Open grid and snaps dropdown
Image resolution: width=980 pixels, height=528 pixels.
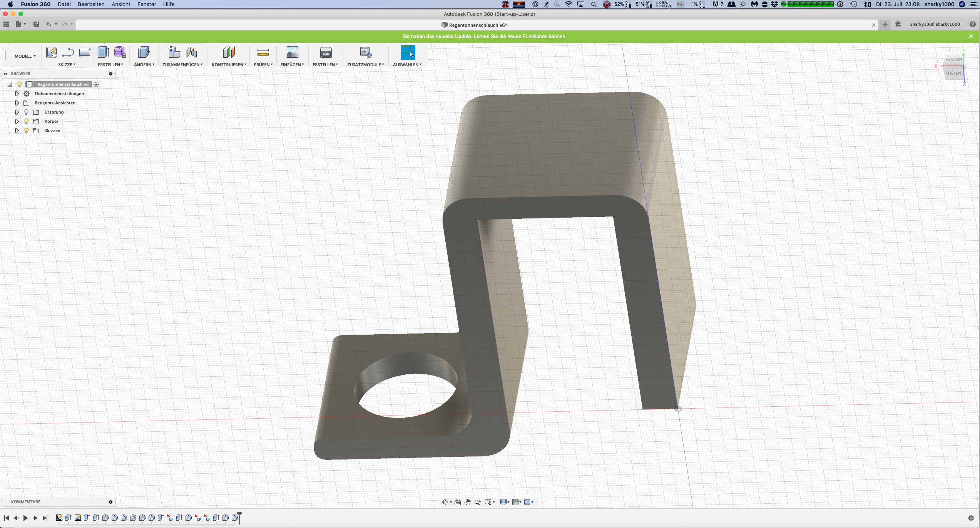click(517, 502)
